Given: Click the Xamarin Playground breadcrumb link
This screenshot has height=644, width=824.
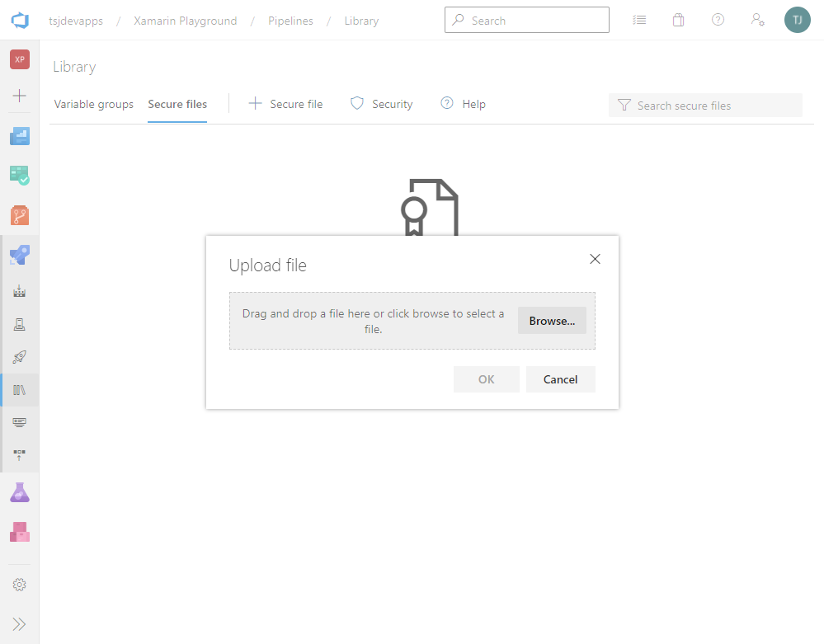Looking at the screenshot, I should 186,21.
